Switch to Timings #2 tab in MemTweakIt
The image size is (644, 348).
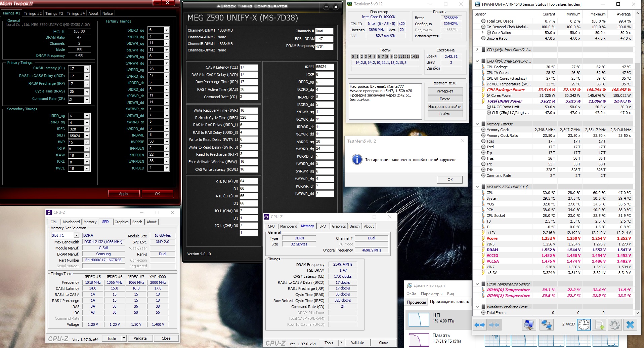(33, 13)
